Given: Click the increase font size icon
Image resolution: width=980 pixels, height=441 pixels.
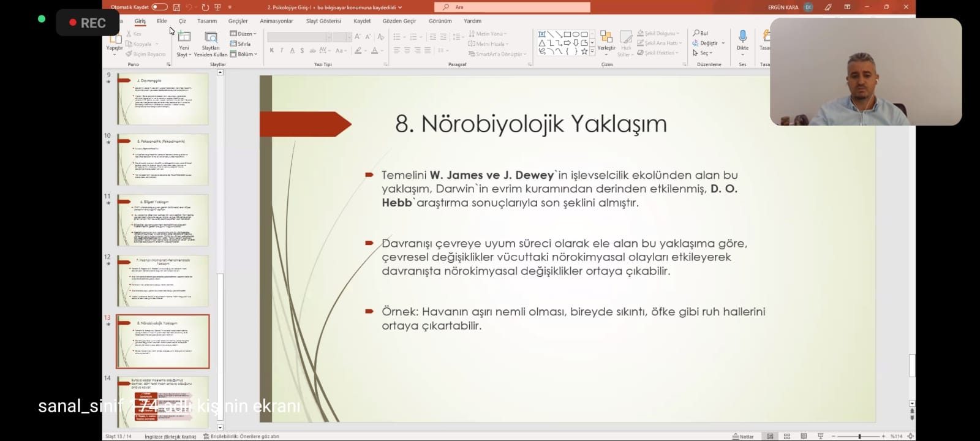Looking at the screenshot, I should 358,37.
